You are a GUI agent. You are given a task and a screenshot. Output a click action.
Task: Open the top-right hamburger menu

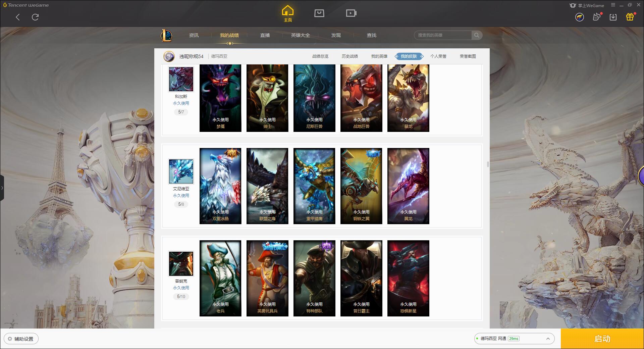(613, 5)
